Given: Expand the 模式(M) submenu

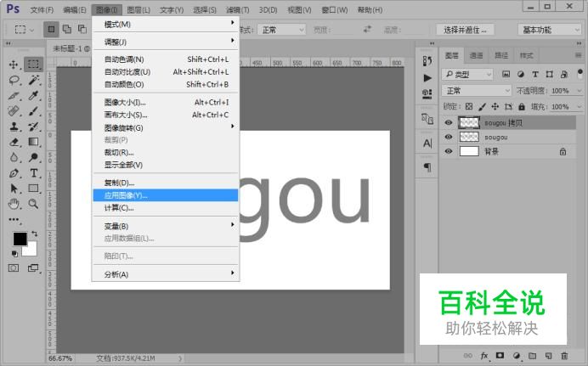Looking at the screenshot, I should 166,25.
